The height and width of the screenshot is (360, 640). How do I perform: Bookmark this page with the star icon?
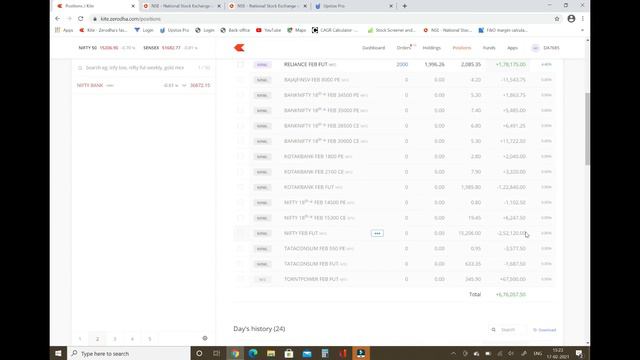tap(557, 19)
